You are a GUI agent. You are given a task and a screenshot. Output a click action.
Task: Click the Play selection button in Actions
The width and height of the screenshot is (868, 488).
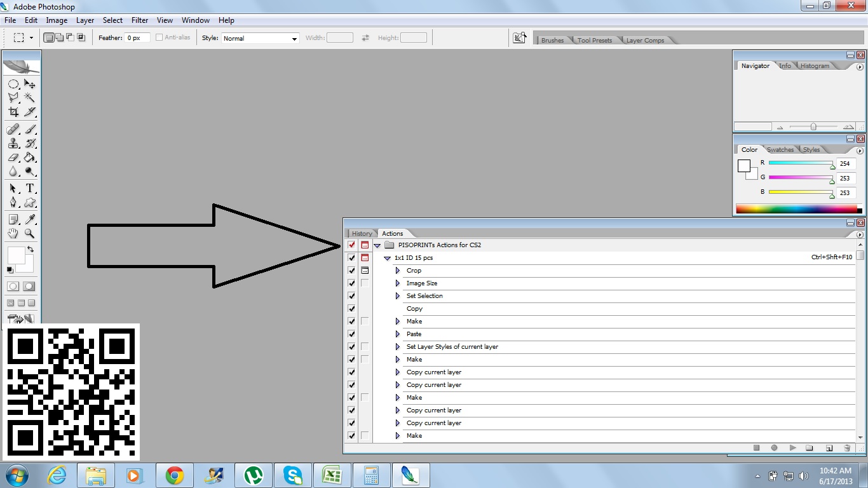click(x=792, y=448)
